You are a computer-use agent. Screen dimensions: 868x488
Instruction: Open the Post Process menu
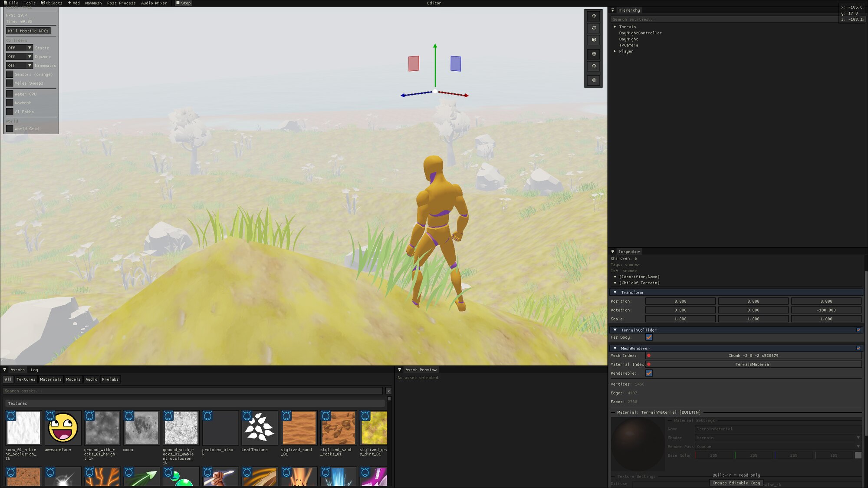point(121,3)
